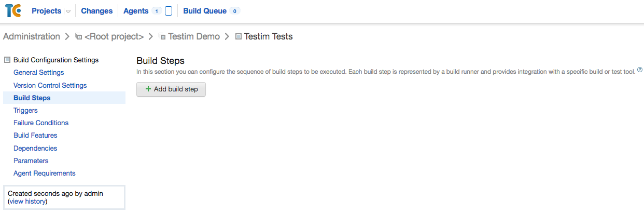Image resolution: width=644 pixels, height=213 pixels.
Task: Click the Testim Tests build configuration icon
Action: coord(239,36)
